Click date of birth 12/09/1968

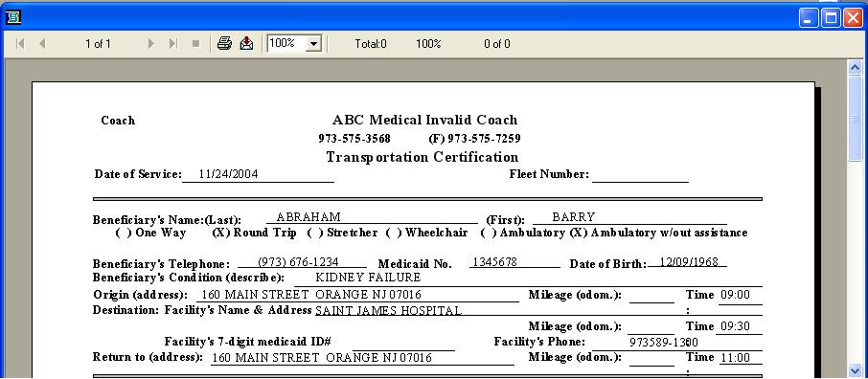[689, 261]
